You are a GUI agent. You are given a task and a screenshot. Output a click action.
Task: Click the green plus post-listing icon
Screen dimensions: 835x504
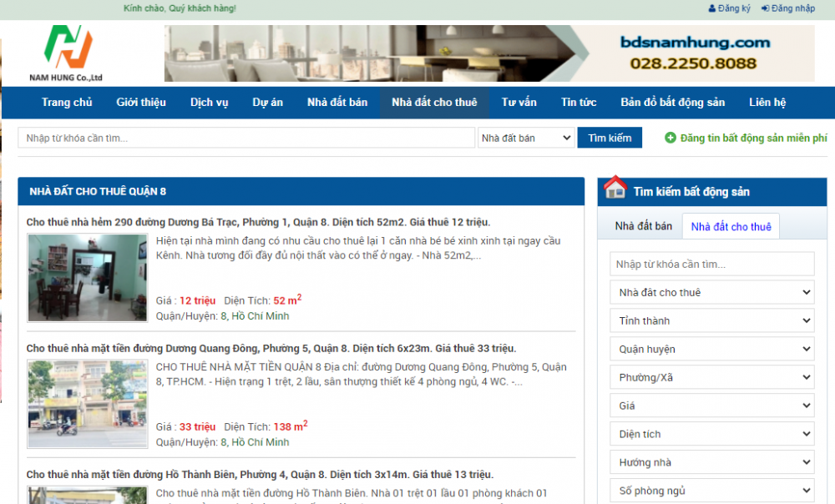pyautogui.click(x=670, y=138)
